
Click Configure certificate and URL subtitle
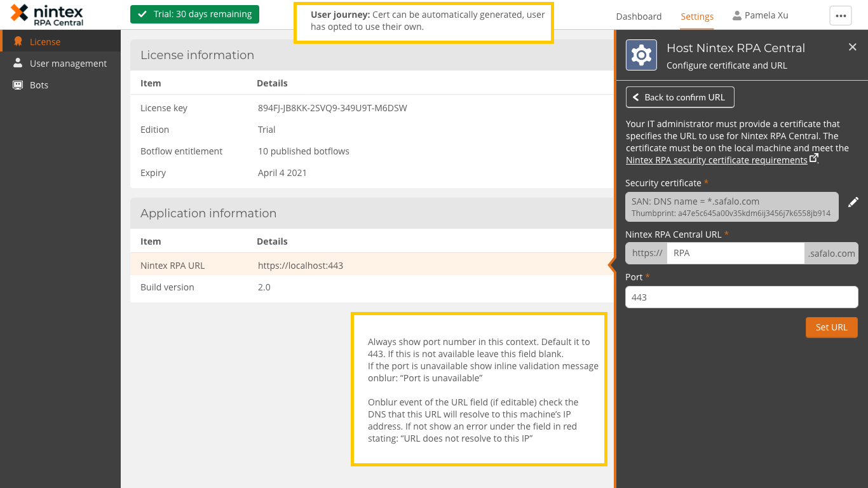pos(727,65)
